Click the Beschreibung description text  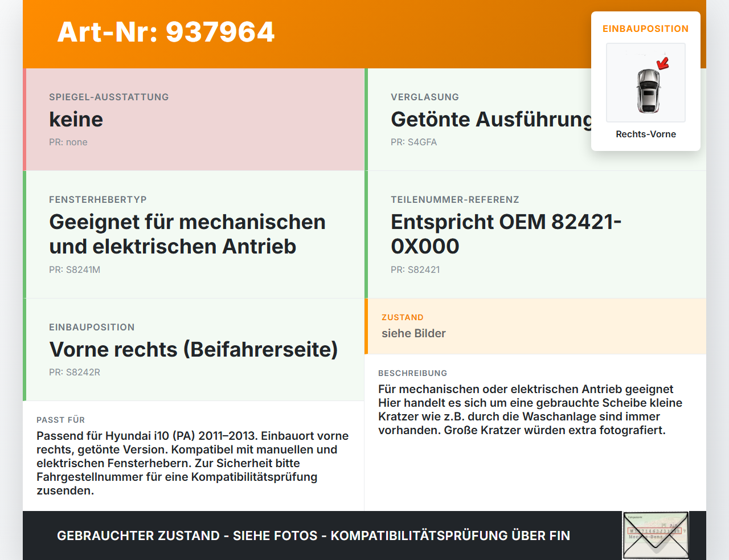tap(530, 410)
